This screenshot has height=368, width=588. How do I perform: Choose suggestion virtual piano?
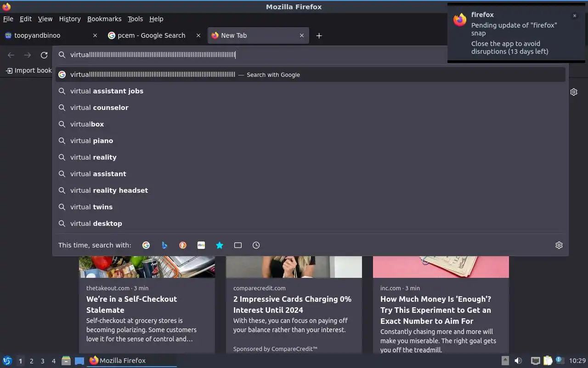coord(310,141)
